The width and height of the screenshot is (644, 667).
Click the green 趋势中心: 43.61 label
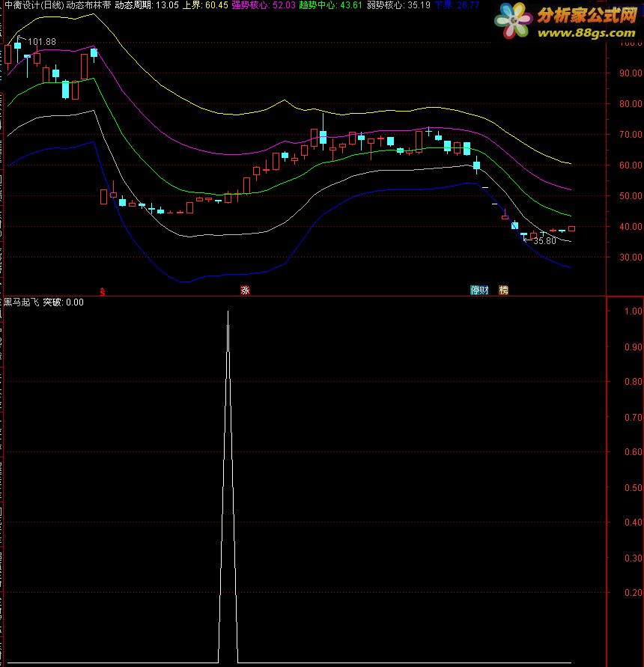[331, 5]
